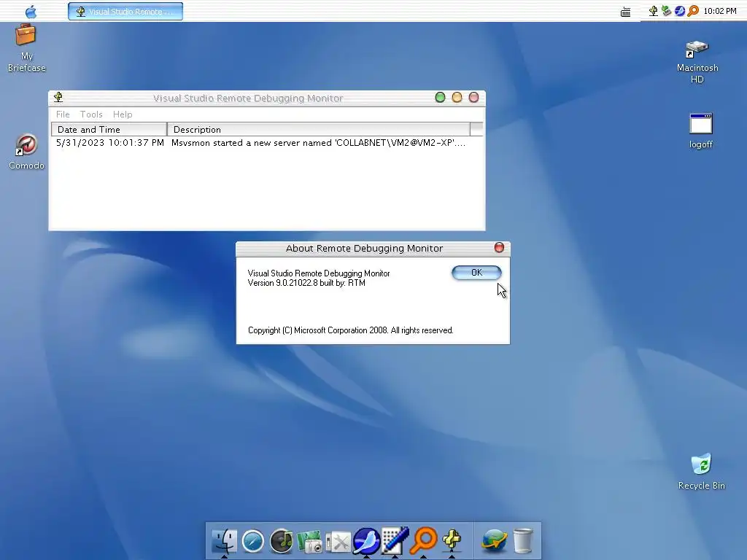The image size is (747, 560).
Task: Click the green button in monitor title bar
Action: (x=440, y=98)
